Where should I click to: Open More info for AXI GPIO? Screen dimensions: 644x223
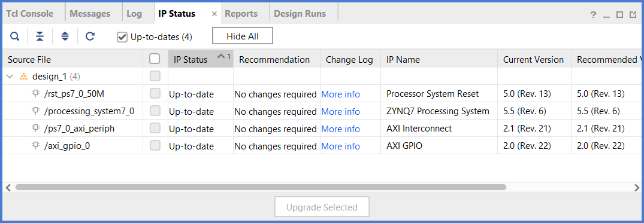tap(340, 146)
